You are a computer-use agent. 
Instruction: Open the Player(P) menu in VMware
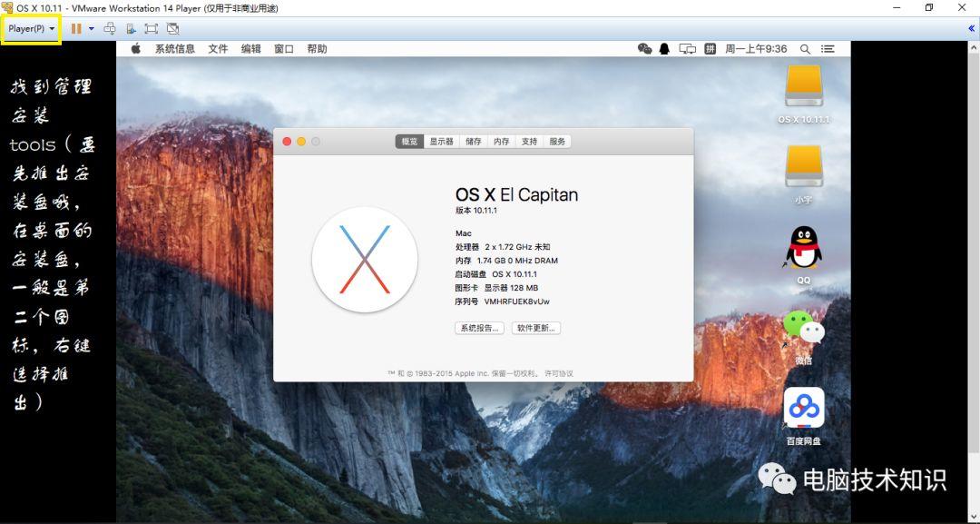[31, 29]
